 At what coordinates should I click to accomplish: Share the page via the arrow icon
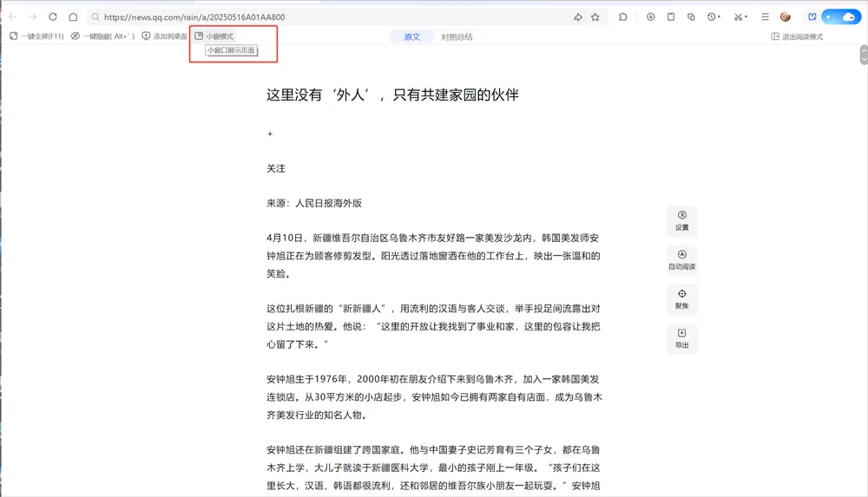point(577,17)
